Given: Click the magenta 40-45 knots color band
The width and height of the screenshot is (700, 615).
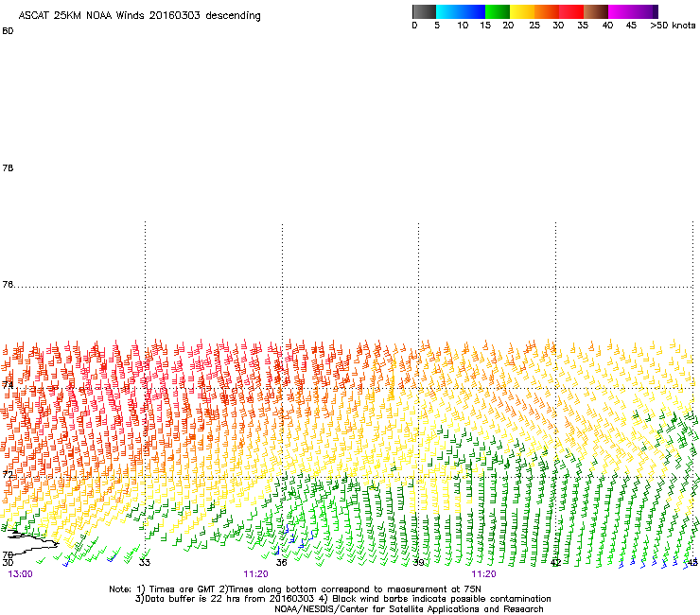Looking at the screenshot, I should pyautogui.click(x=621, y=11).
